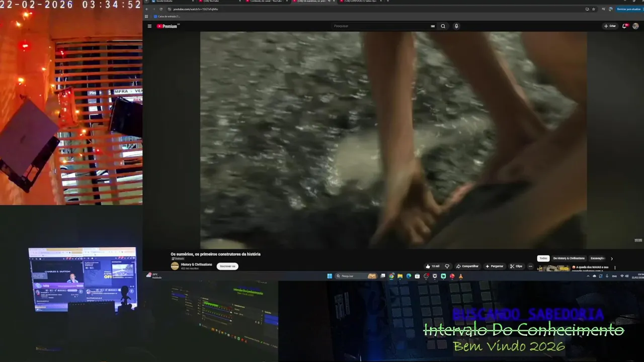The image size is (644, 362).
Task: Click the Compartilhar share button
Action: click(467, 266)
